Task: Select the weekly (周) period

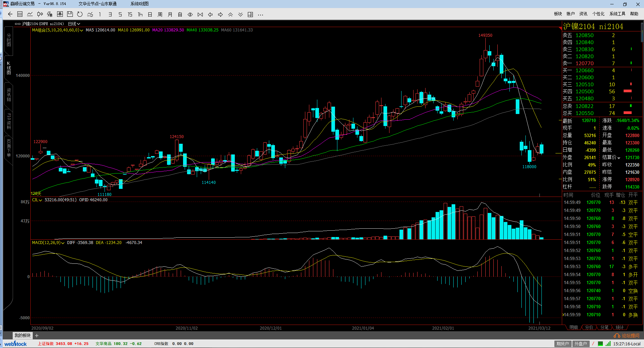Action: pos(160,14)
